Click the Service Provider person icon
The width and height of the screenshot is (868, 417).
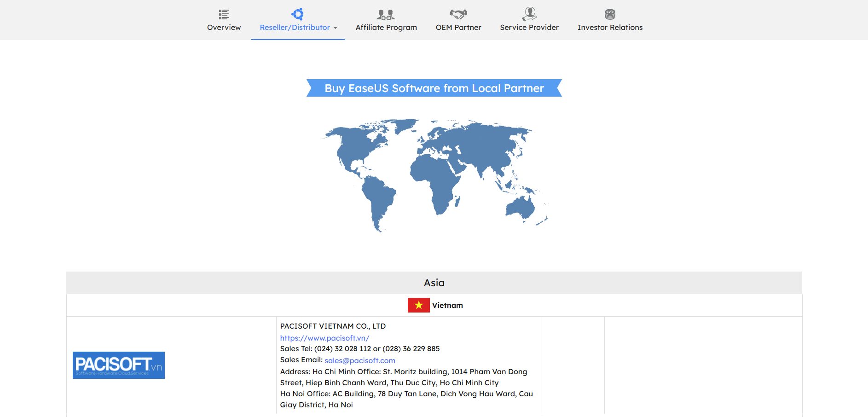click(x=530, y=14)
